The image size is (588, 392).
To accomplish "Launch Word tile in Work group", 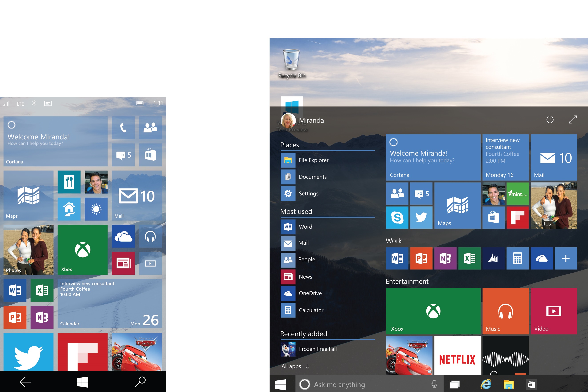I will (x=397, y=258).
